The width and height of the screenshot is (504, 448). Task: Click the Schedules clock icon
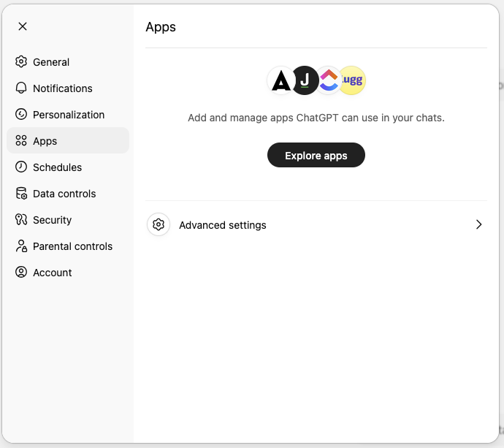coord(21,167)
